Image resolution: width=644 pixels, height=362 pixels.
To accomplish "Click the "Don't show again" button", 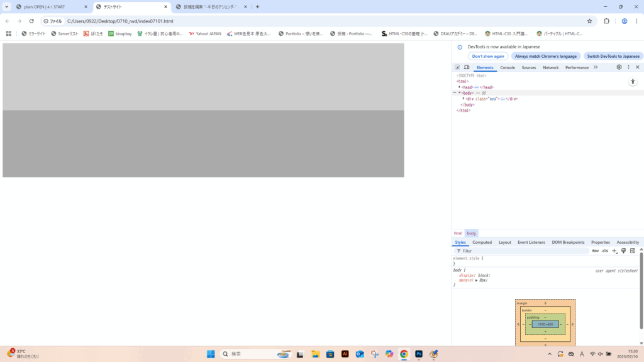I will tap(488, 56).
